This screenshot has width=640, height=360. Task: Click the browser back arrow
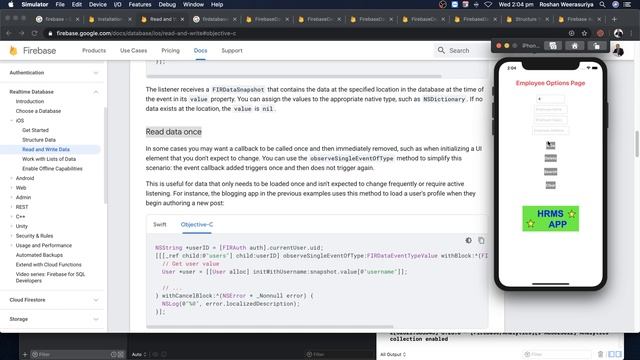pyautogui.click(x=9, y=33)
